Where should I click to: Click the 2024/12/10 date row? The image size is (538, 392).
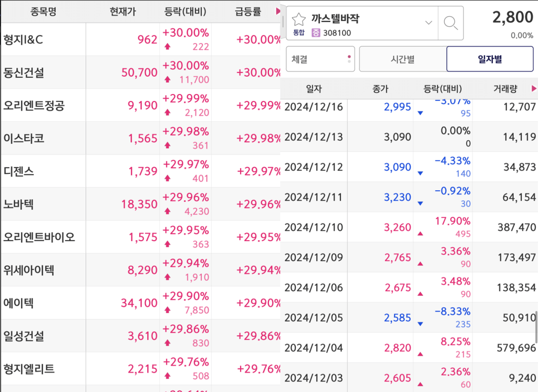pyautogui.click(x=409, y=227)
